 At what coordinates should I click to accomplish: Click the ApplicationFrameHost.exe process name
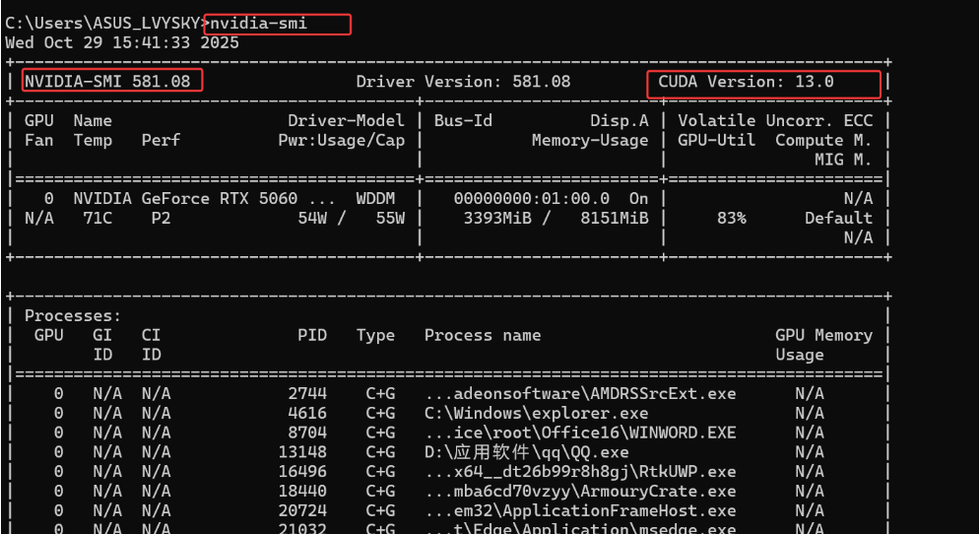click(580, 510)
